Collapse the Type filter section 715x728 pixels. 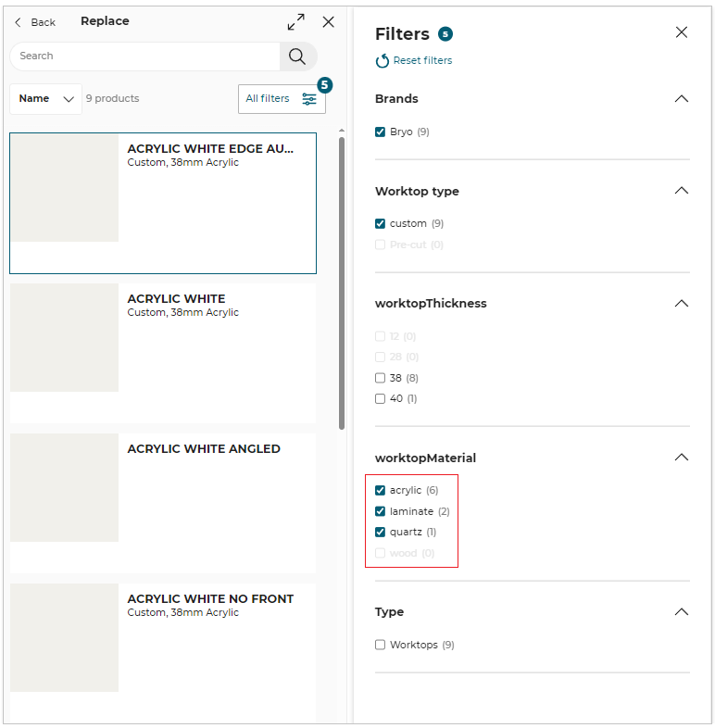(x=682, y=612)
